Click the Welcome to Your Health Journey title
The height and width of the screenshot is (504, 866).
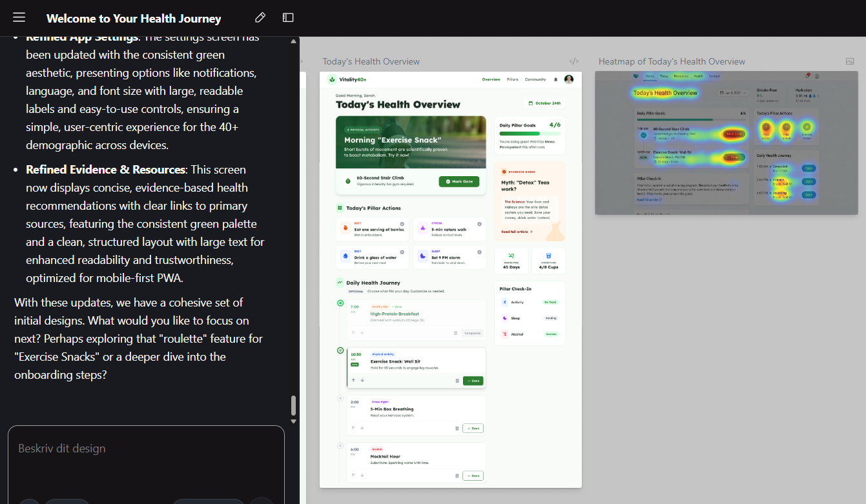(134, 19)
